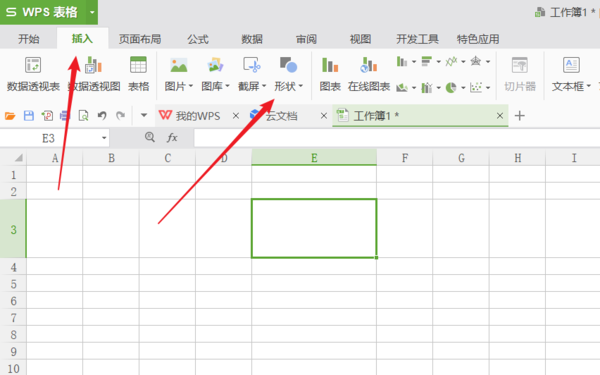Select column E header
The width and height of the screenshot is (600, 375).
coord(314,158)
